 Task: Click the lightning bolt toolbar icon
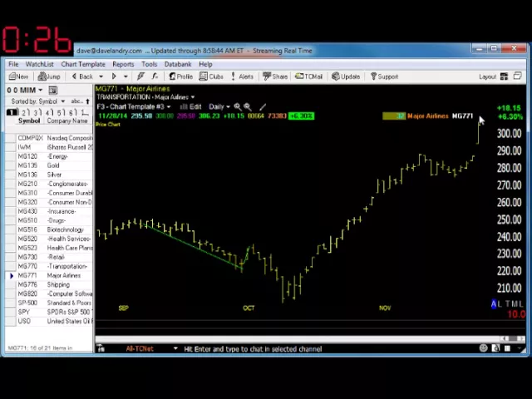(x=140, y=76)
